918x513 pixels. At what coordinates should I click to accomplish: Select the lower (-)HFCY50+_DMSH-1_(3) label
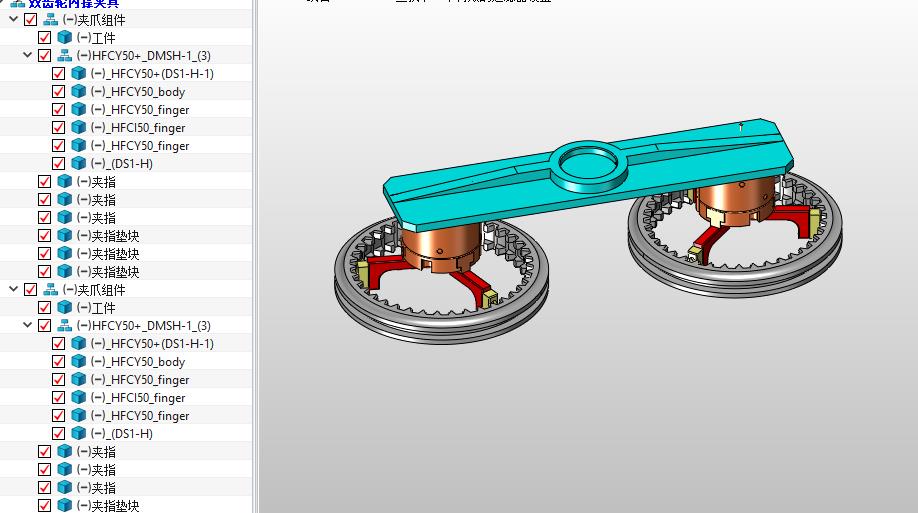click(x=143, y=326)
